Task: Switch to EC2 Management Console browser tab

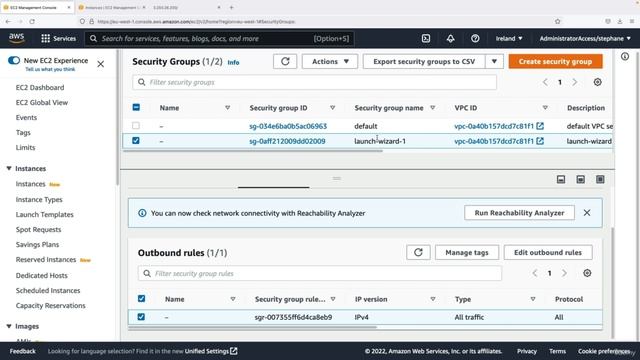Action: 37,7
